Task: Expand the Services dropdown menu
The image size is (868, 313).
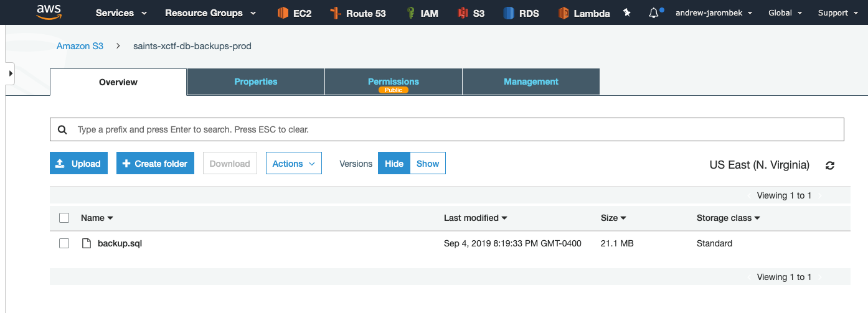Action: tap(121, 13)
